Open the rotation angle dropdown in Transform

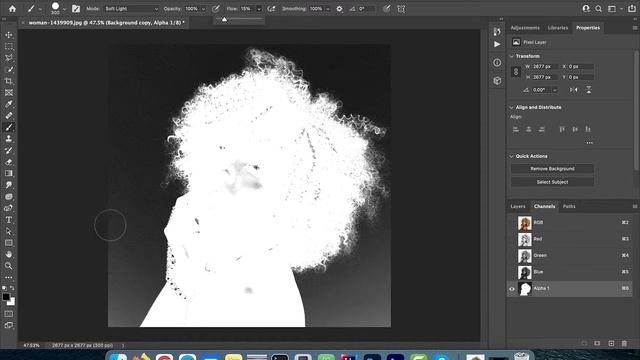coord(555,90)
